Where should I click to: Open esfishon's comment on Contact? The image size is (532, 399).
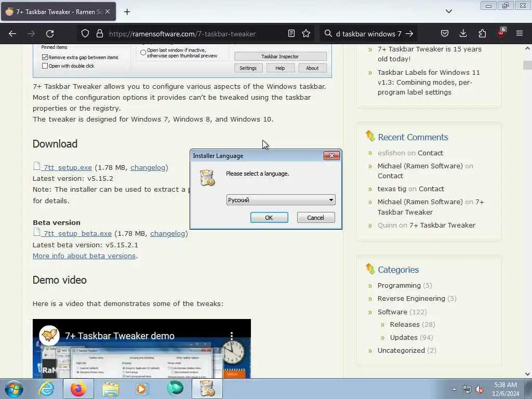point(430,153)
